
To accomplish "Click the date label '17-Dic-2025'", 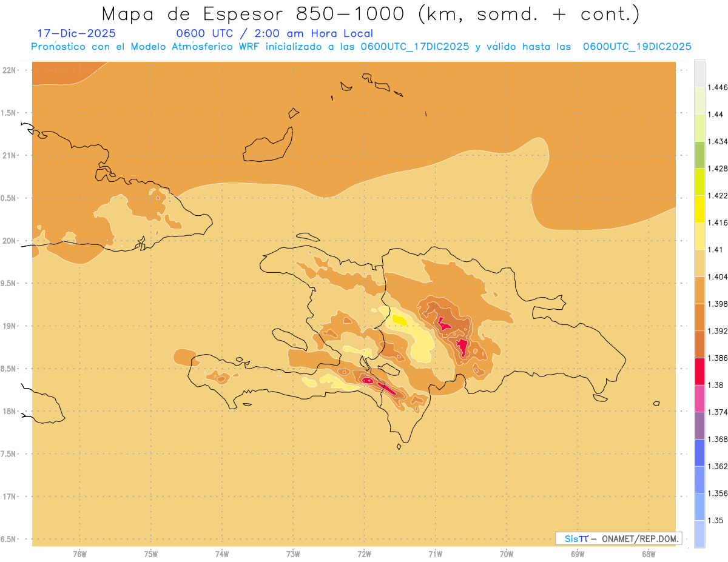I will coord(76,33).
